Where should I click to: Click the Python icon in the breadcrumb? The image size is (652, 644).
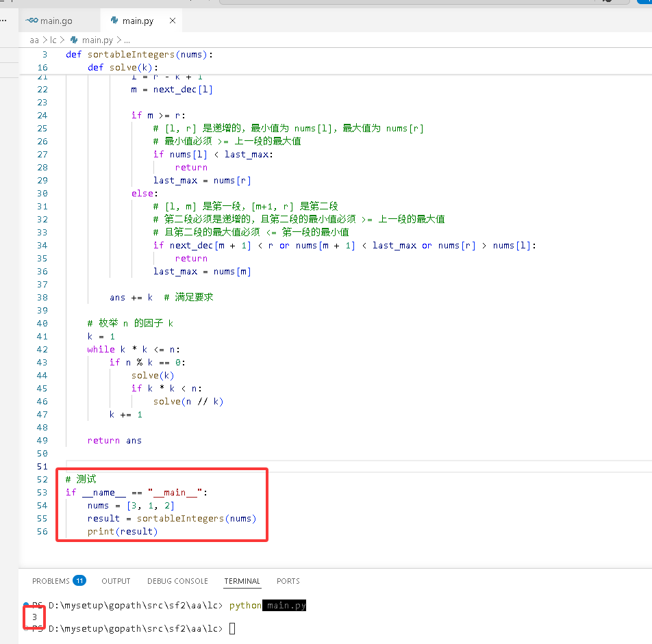tap(74, 40)
